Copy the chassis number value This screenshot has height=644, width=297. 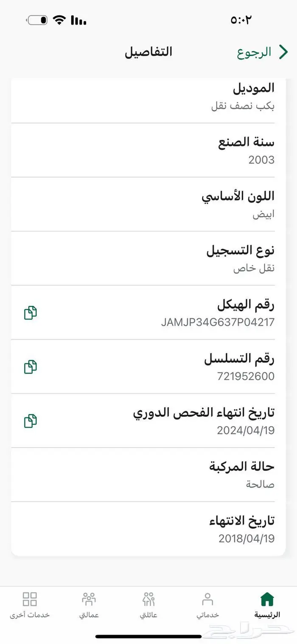[30, 313]
